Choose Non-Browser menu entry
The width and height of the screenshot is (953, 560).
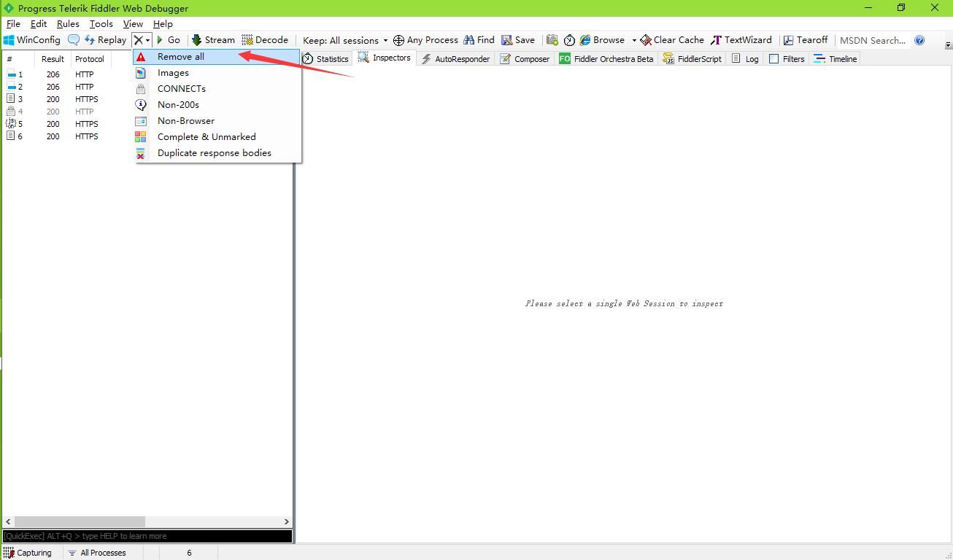tap(217, 121)
